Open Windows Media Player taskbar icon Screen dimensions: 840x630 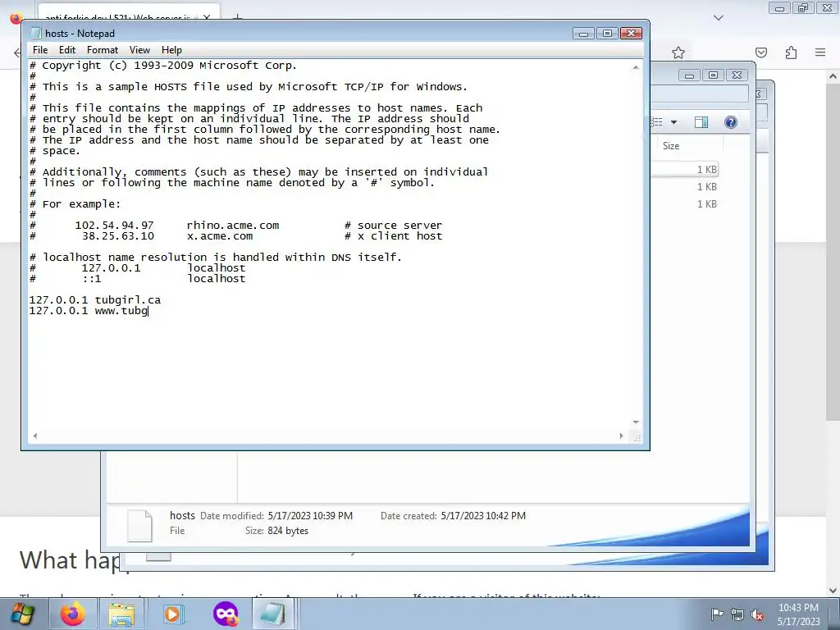coord(172,614)
